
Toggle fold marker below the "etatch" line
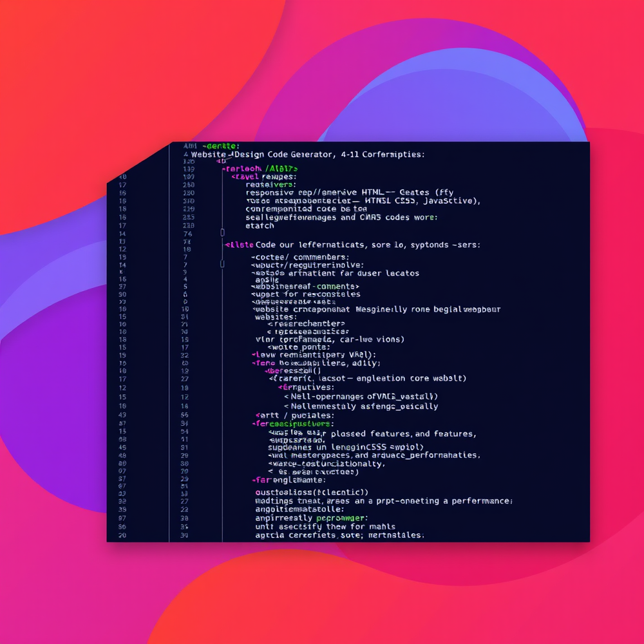[223, 232]
